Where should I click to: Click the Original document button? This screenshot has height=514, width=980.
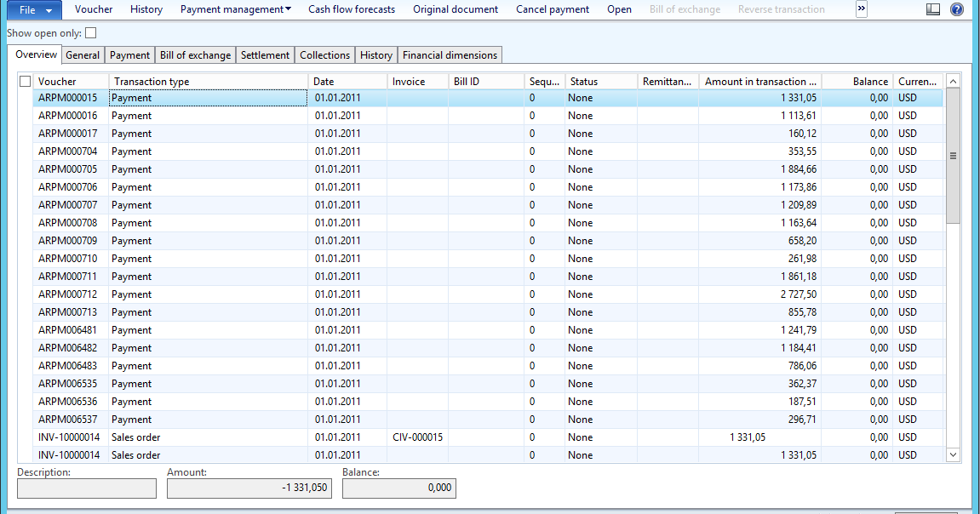click(456, 9)
